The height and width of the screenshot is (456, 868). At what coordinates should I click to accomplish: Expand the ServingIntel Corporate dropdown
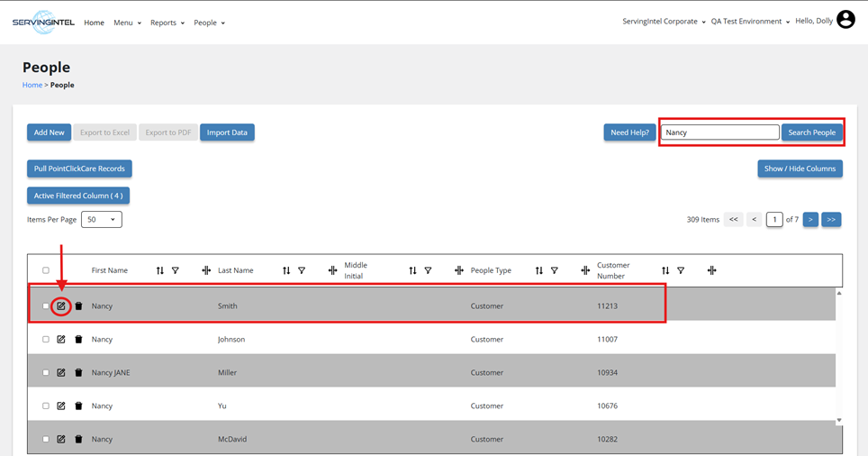pyautogui.click(x=664, y=22)
